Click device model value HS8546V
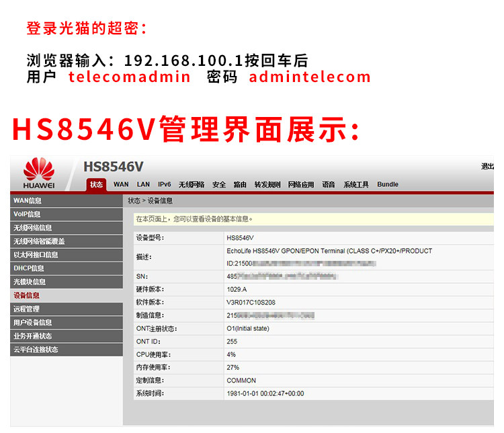Screen dimensions: 504x433 [240, 238]
